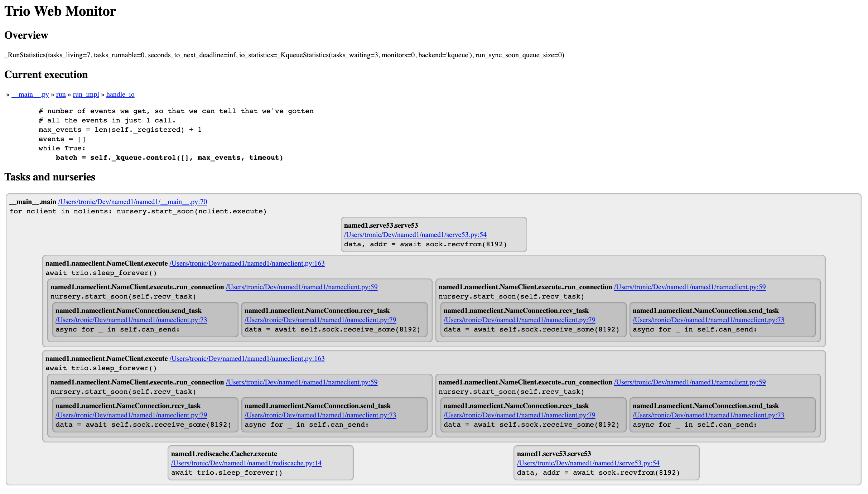Click the highlighted batch kqueue.control code line

(169, 158)
